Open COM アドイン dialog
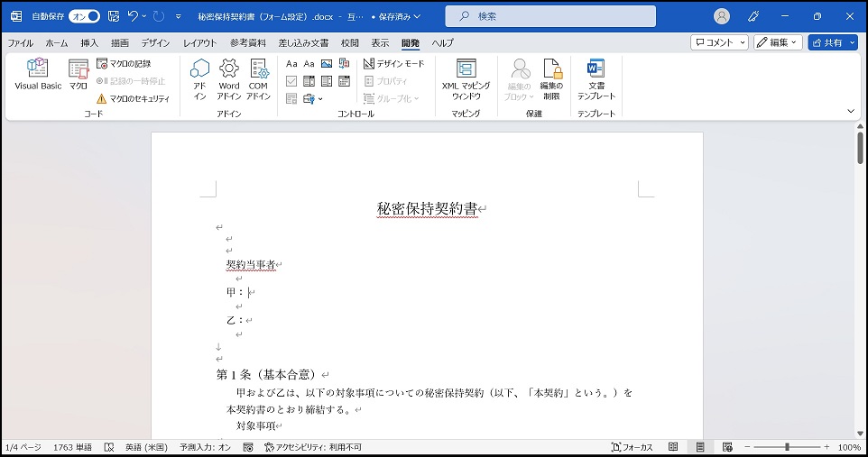 258,79
